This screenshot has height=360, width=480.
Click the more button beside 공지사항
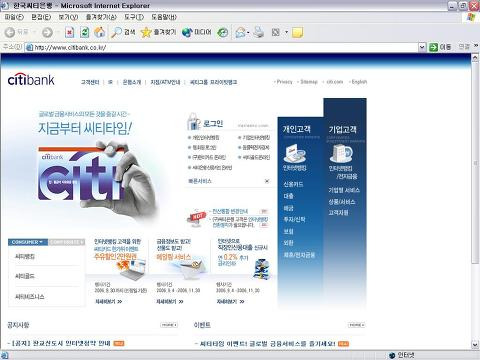coord(169,325)
